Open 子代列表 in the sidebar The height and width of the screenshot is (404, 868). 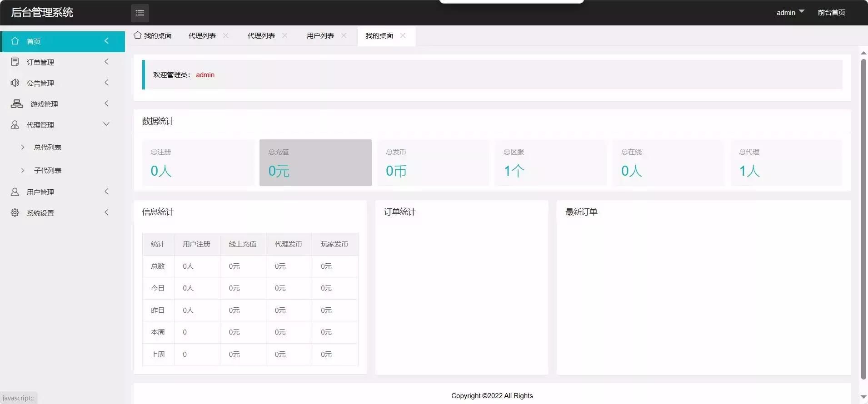pyautogui.click(x=47, y=170)
